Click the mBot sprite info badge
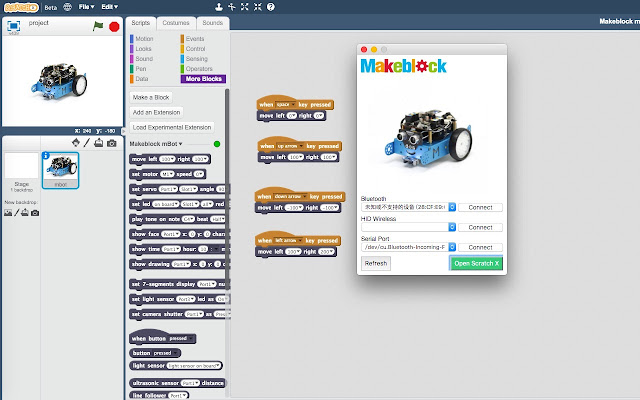This screenshot has height=400, width=640. coord(45,156)
